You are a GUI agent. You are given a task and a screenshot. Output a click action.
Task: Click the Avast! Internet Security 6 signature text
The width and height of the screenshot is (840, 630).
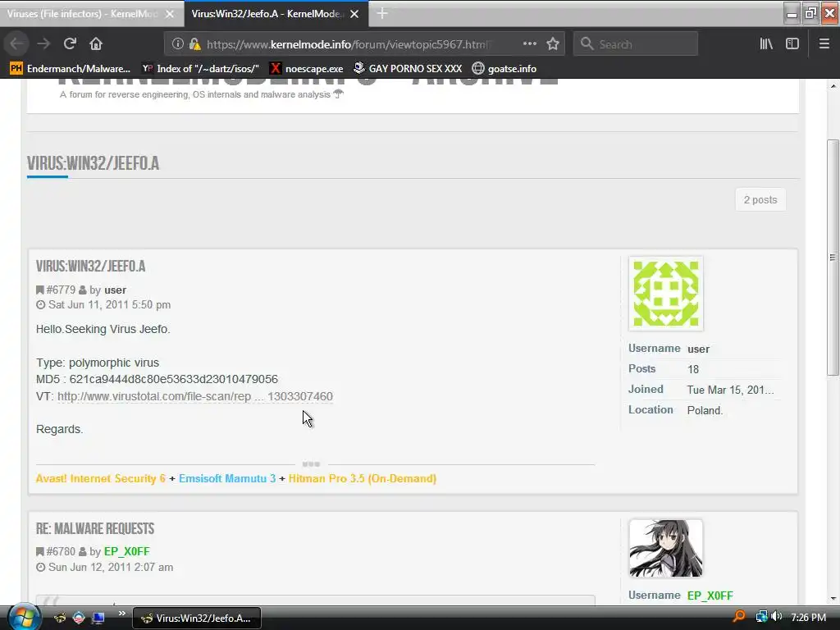tap(101, 478)
